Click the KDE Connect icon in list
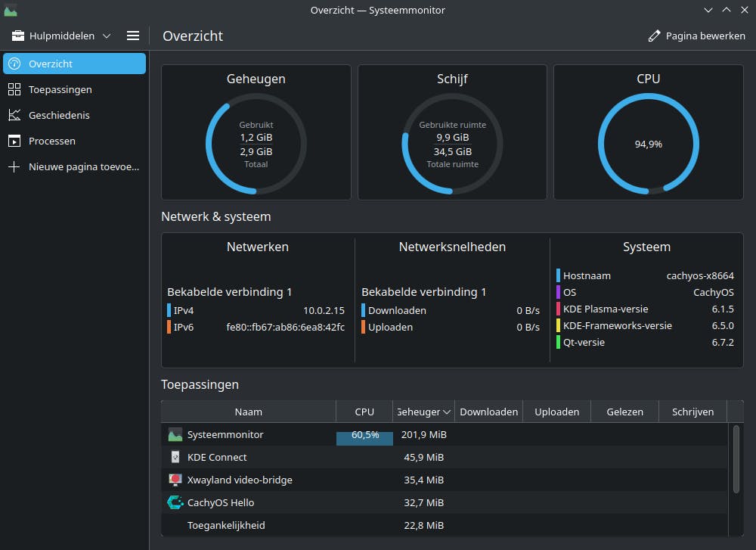 [175, 458]
